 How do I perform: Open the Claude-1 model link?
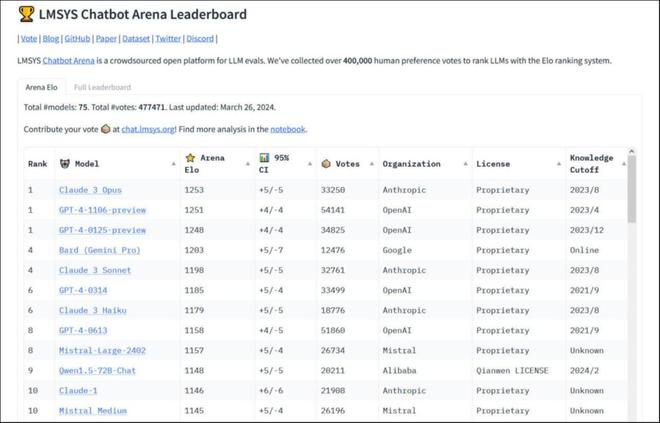point(78,391)
